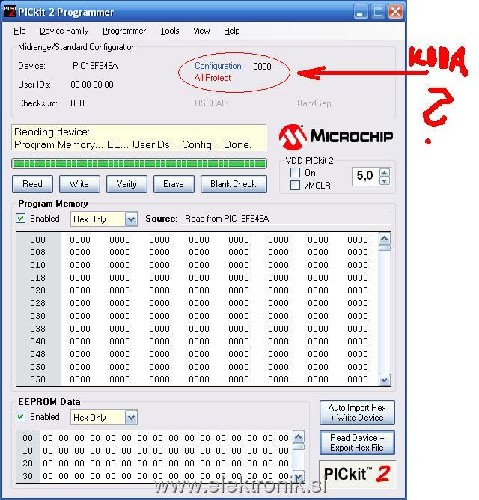Click the green progress bar
This screenshot has width=479, height=500.
pyautogui.click(x=139, y=163)
